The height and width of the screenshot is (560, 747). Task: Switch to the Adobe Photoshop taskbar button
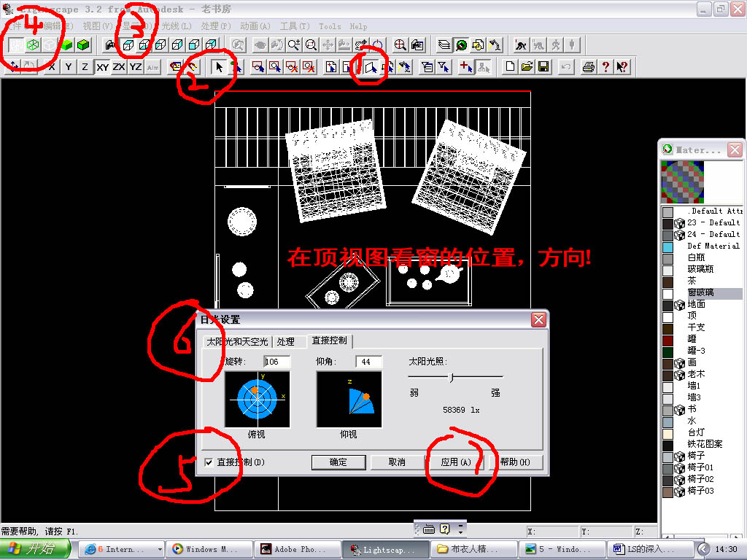point(298,550)
